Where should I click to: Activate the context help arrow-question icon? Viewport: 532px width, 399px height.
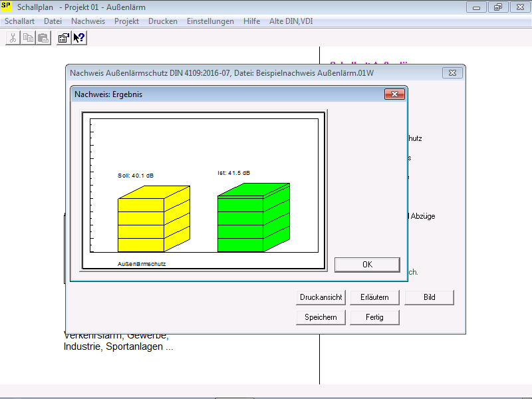coord(79,38)
